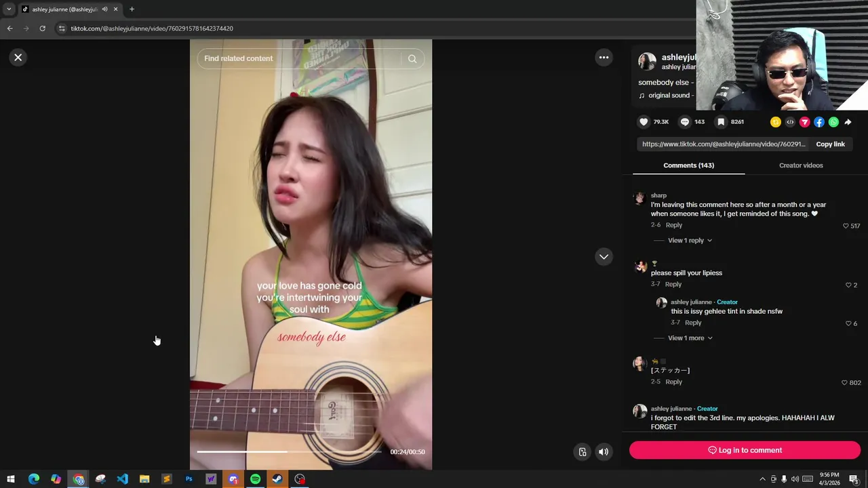
Task: Bookmark the video with the favorites icon
Action: 722,122
